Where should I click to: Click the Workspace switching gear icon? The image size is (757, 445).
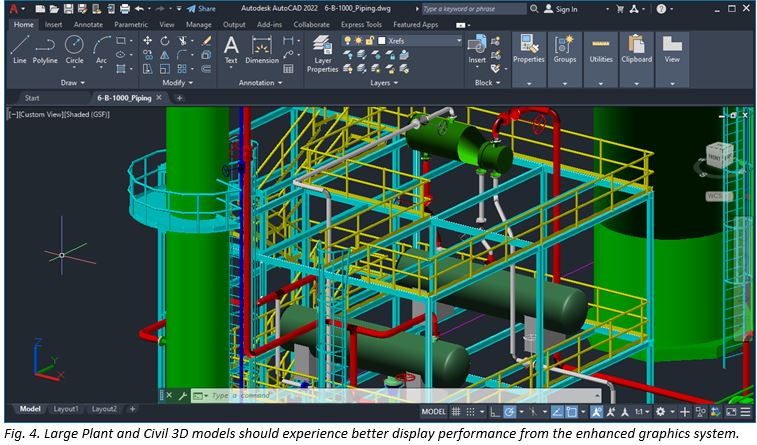tap(660, 412)
